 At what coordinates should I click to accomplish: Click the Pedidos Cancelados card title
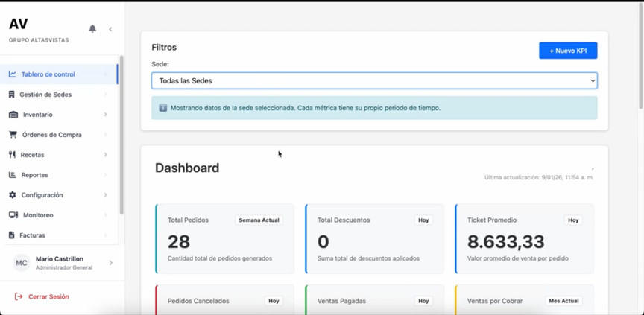[198, 301]
